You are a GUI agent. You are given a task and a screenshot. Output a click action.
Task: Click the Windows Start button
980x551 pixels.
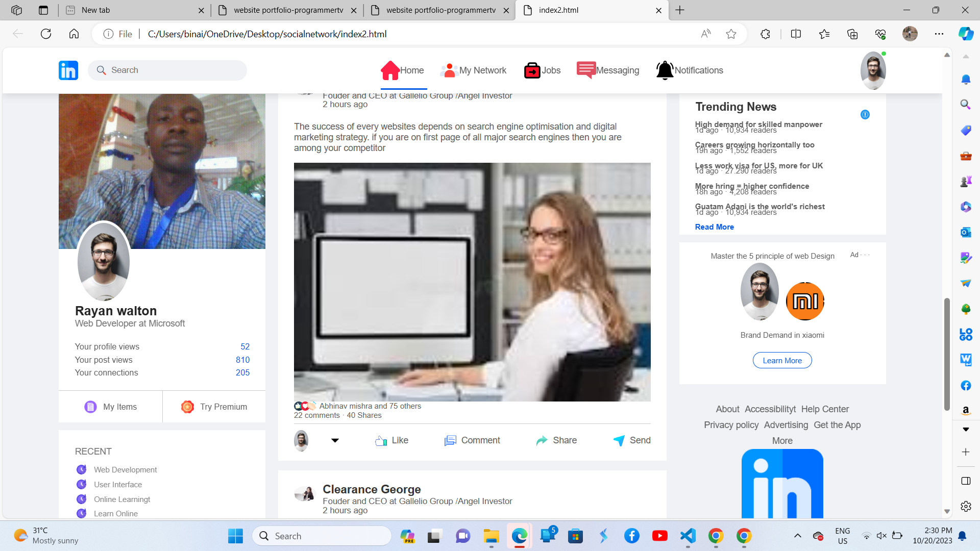coord(235,536)
